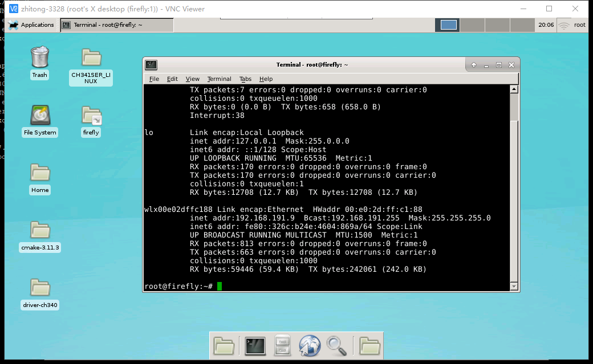The width and height of the screenshot is (593, 364).
Task: Click the Terminal window title text
Action: [312, 64]
